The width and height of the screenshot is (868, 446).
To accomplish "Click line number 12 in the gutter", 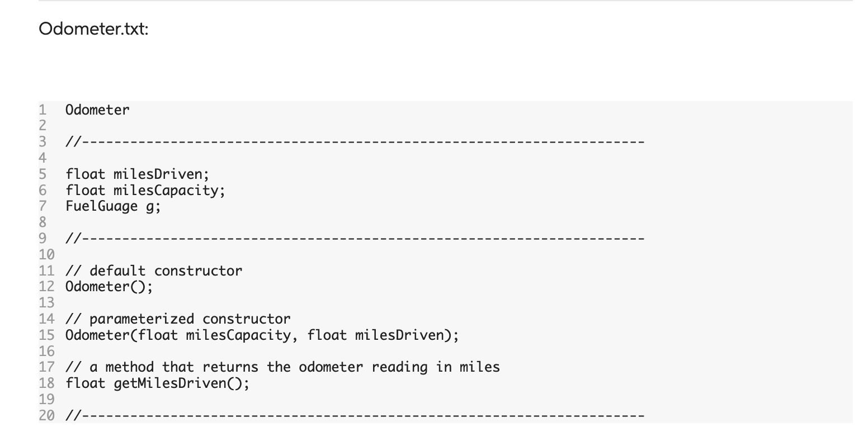I will [x=46, y=287].
